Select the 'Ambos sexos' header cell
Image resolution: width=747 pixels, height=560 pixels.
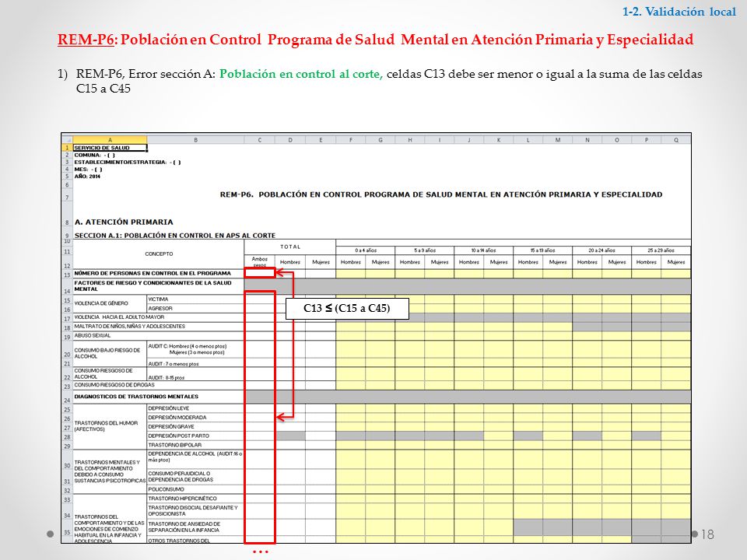pyautogui.click(x=260, y=261)
